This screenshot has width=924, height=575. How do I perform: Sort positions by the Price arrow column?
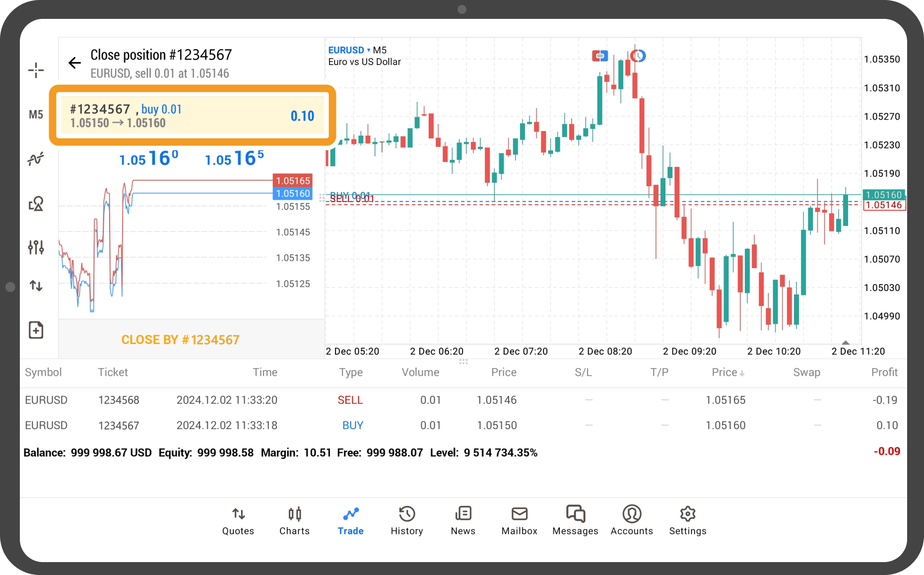[x=727, y=372]
